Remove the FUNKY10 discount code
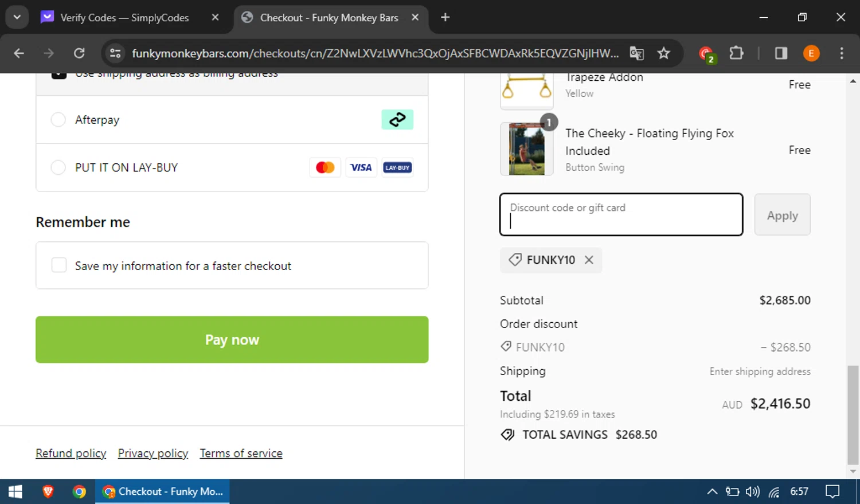Viewport: 860px width, 504px height. pos(589,260)
